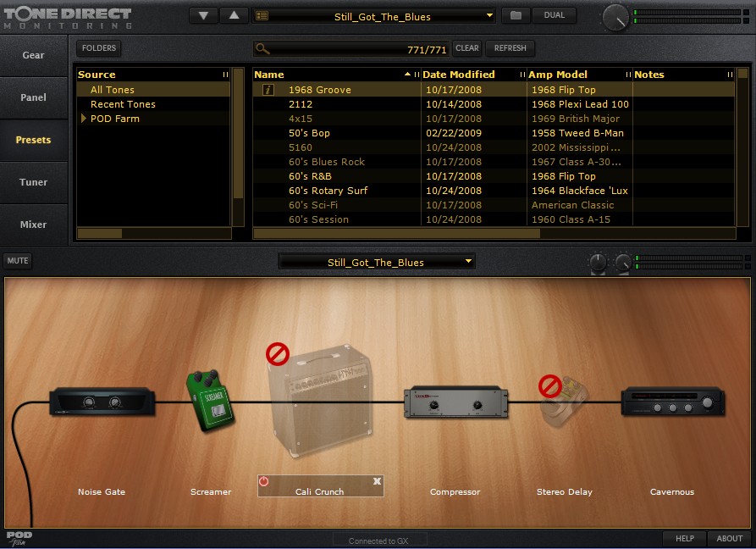Select Recent Tones source

coord(153,104)
